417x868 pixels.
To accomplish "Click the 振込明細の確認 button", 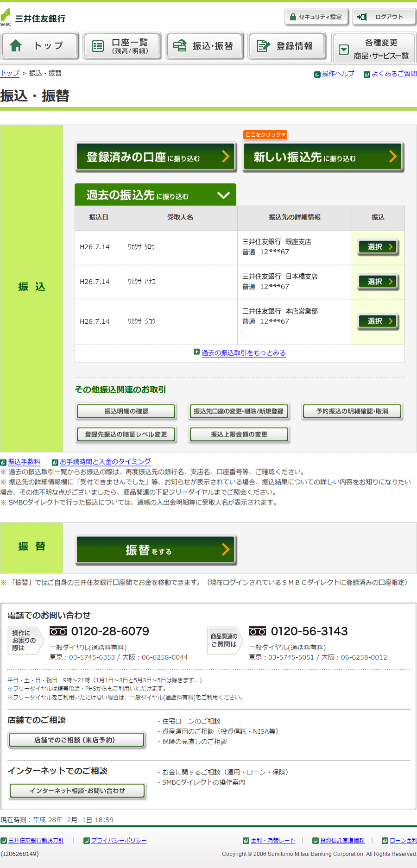I will tap(126, 411).
